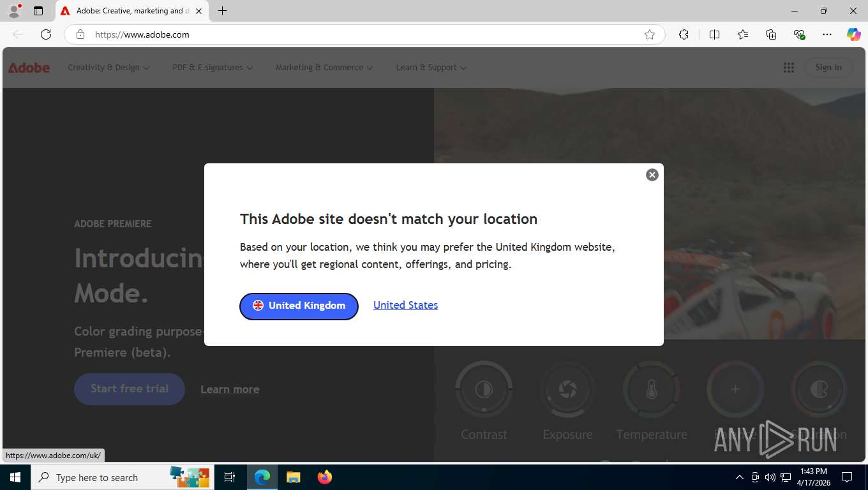Open File Explorer from the taskbar

293,477
